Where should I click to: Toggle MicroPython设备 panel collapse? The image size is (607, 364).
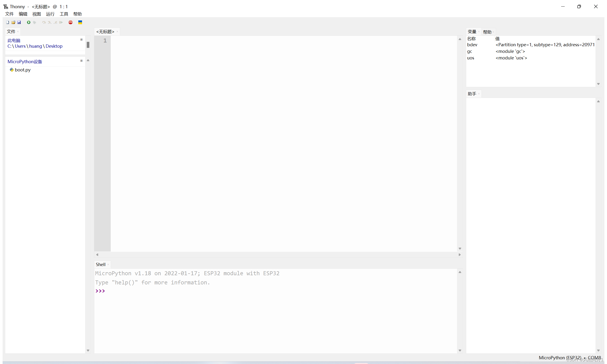(x=87, y=60)
